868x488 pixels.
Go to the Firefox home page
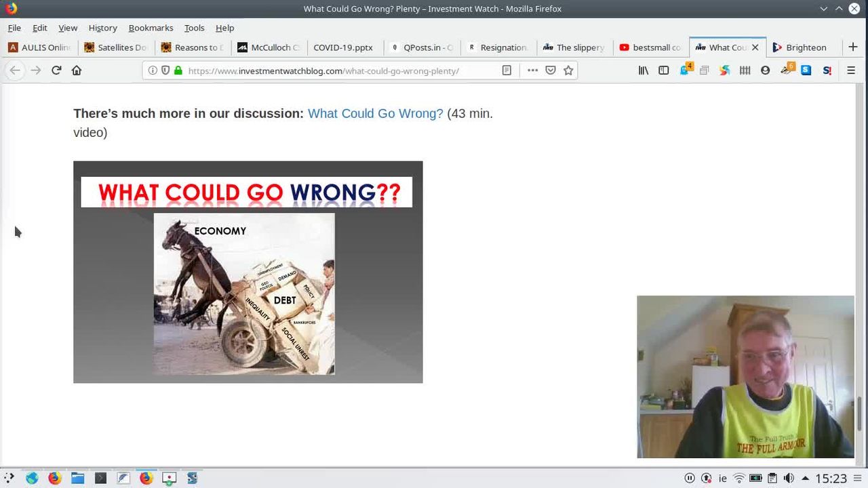(77, 70)
